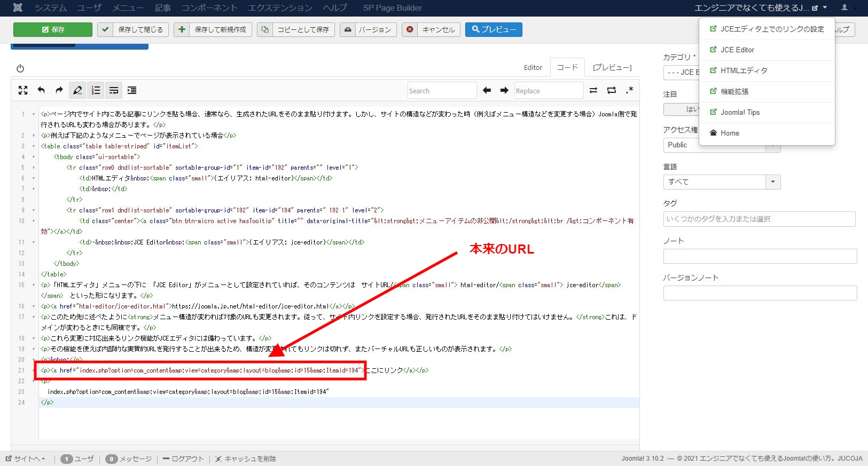Click the redo arrow in the code editor

(x=59, y=91)
